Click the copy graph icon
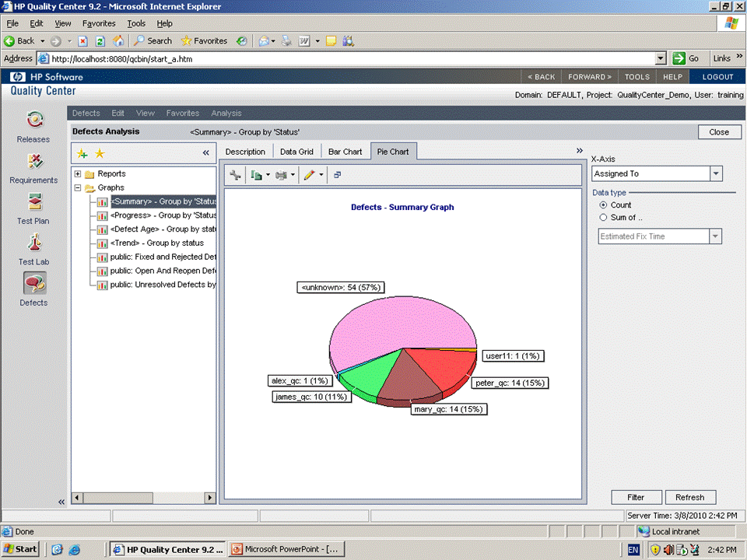Screen dimensions: 747x560 pyautogui.click(x=256, y=175)
